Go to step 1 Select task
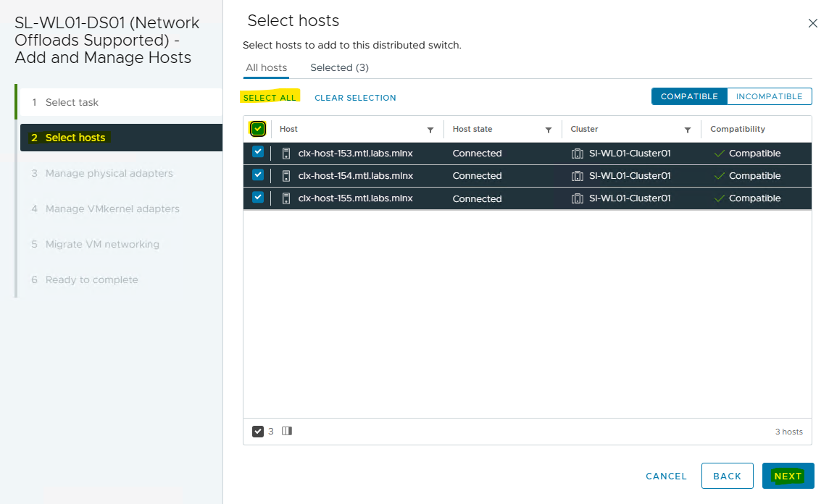 120,103
